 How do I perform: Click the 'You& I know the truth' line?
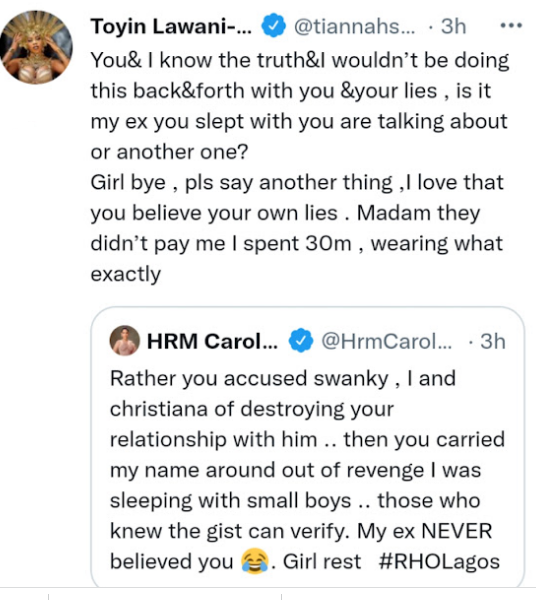tap(300, 60)
